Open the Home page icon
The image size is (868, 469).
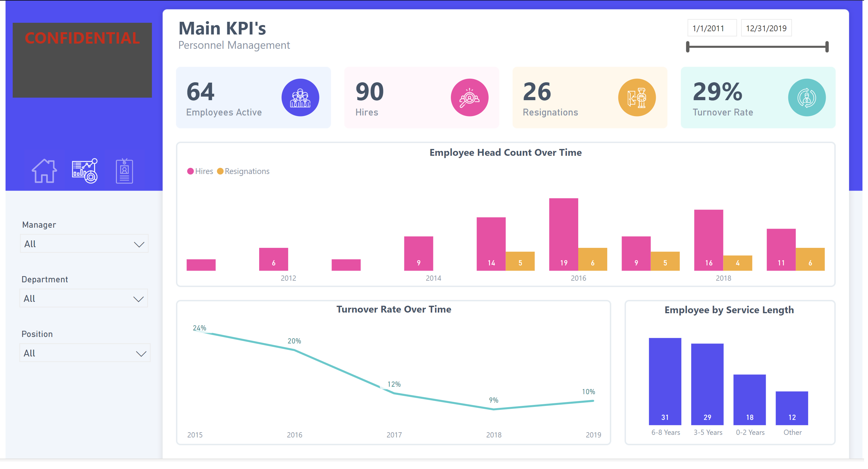(44, 171)
